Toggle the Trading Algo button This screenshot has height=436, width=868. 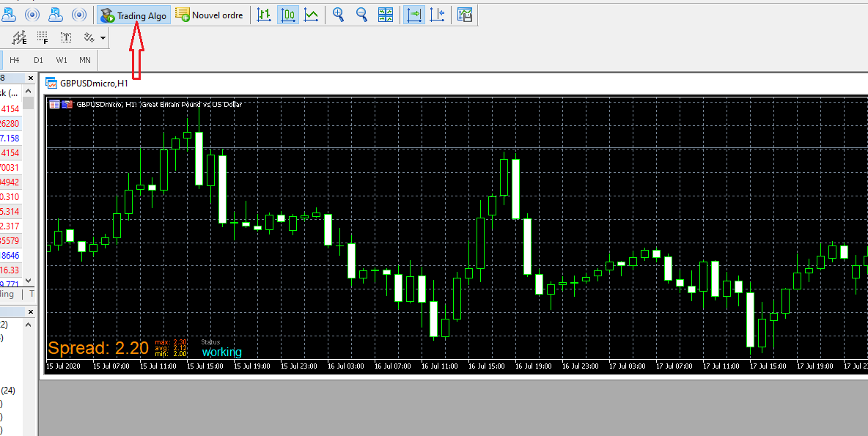pos(133,15)
